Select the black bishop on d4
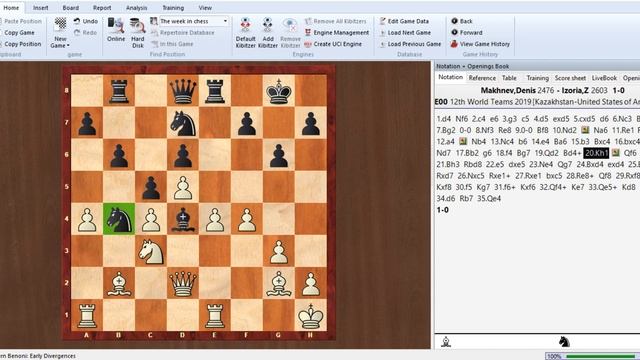 coord(183,219)
